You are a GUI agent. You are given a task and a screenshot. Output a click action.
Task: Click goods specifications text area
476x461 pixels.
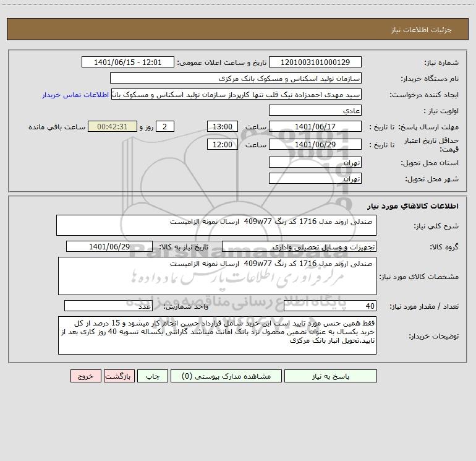coord(217,276)
